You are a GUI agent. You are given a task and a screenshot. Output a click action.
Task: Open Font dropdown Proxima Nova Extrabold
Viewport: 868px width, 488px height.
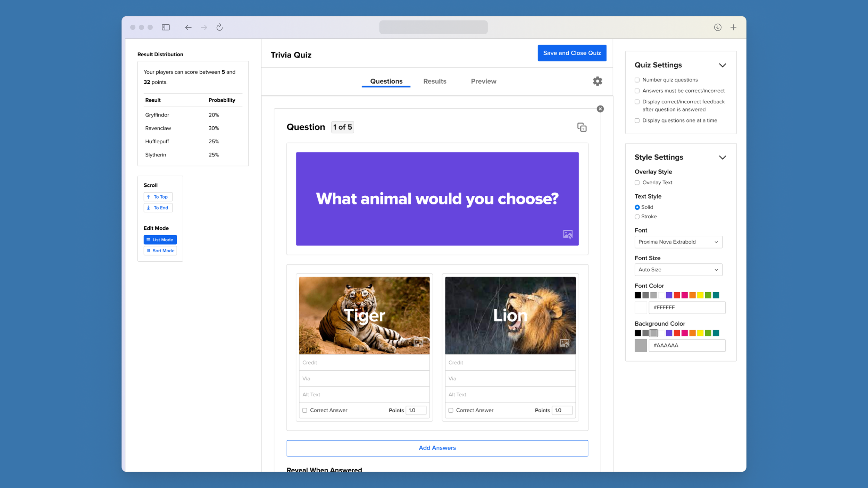pos(678,242)
